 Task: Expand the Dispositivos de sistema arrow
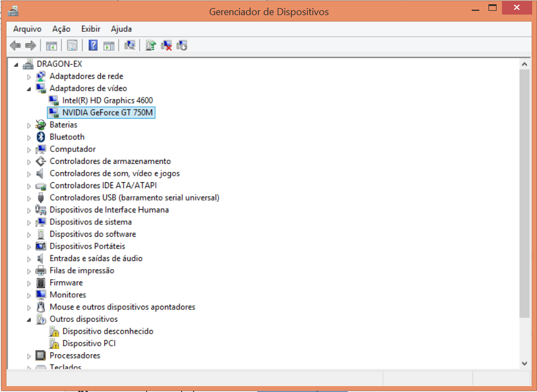point(29,223)
